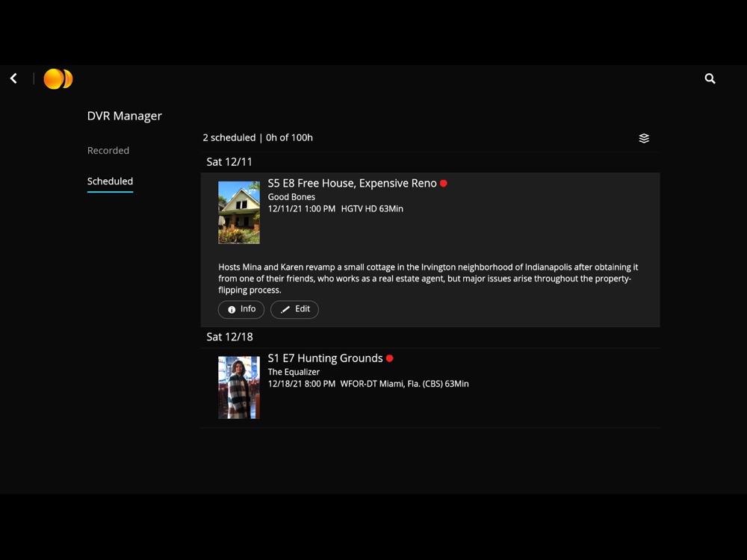This screenshot has width=747, height=560.
Task: Open the orange Spectrum home logo
Action: 58,79
